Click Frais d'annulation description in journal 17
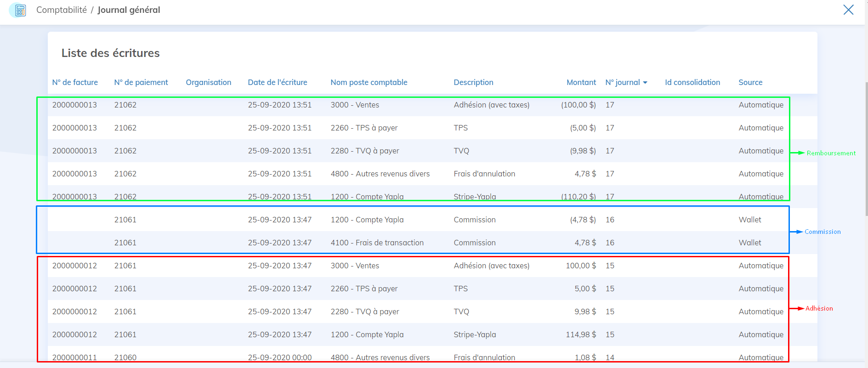 click(x=484, y=174)
